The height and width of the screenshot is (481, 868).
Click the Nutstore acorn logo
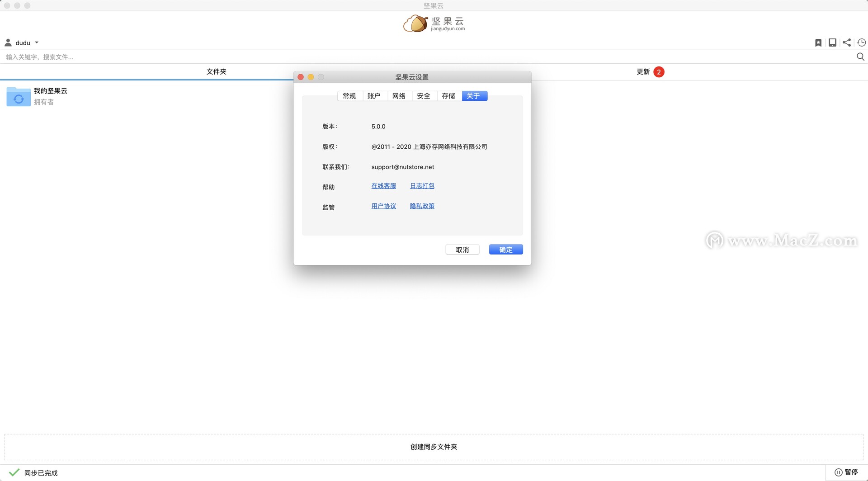[x=415, y=24]
